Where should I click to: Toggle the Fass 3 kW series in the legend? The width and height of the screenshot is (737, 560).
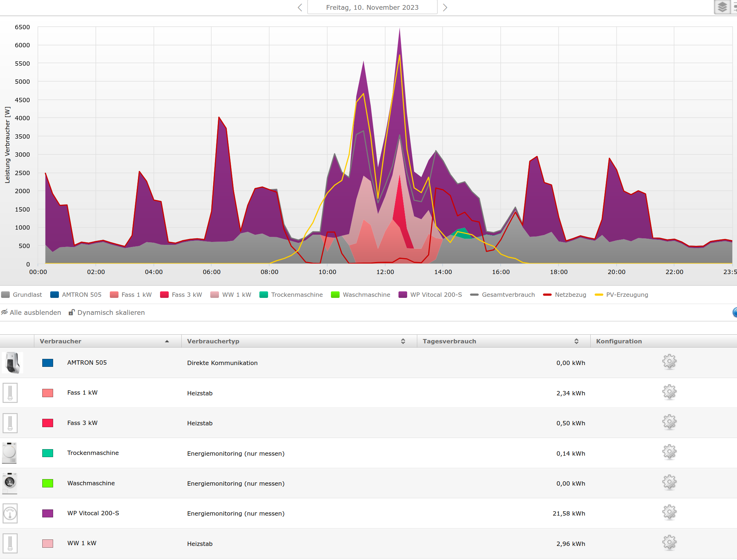tap(181, 295)
